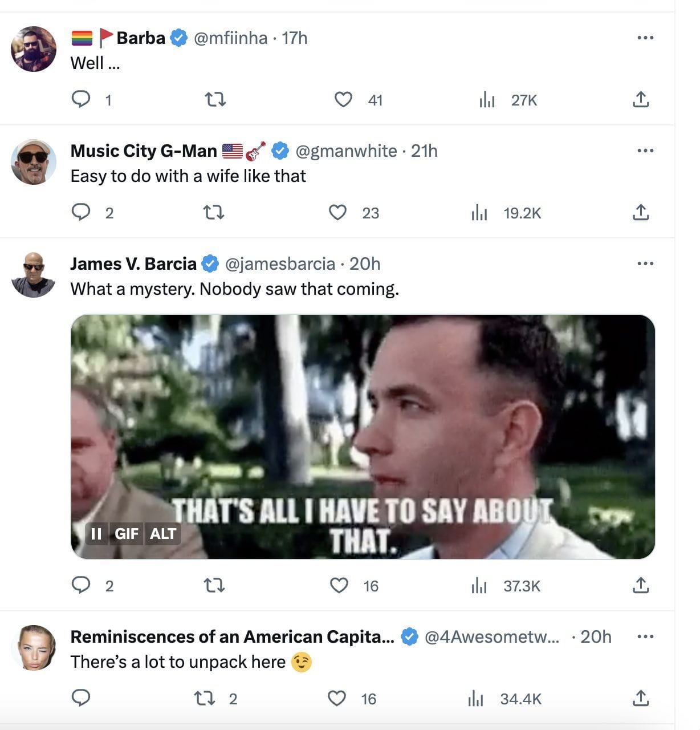Image resolution: width=700 pixels, height=730 pixels.
Task: Reply to "There's a lot to unpack here" tweet
Action: click(81, 698)
